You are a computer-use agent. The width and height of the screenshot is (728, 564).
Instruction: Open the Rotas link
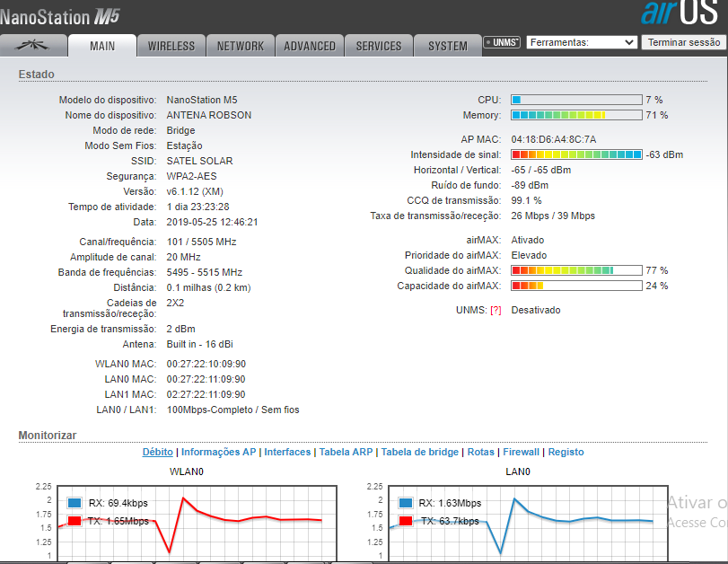pyautogui.click(x=480, y=452)
